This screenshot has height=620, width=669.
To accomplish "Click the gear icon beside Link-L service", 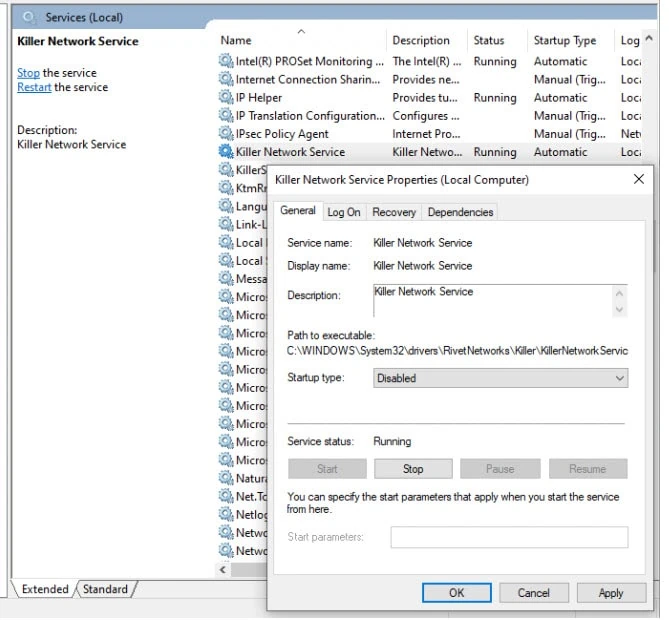I will 226,224.
